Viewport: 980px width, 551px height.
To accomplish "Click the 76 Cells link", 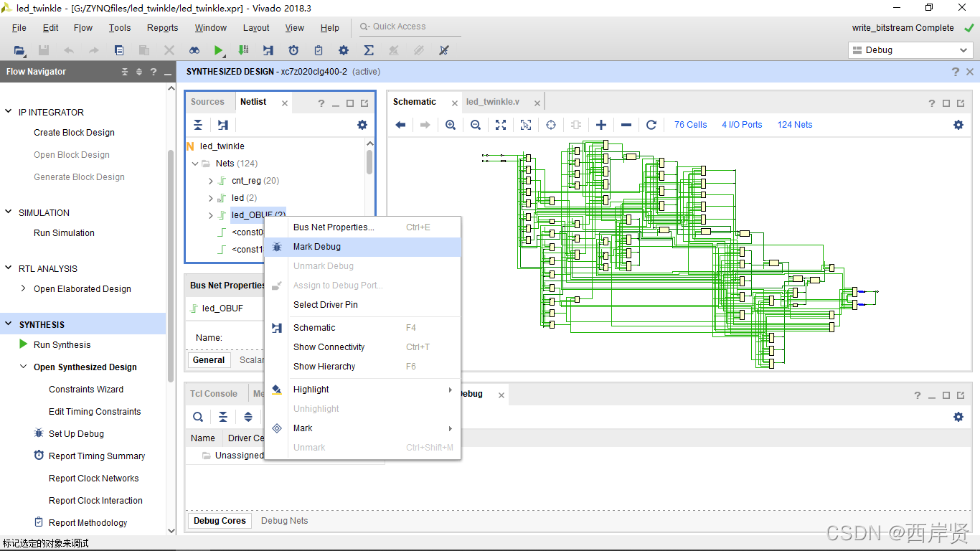I will (691, 125).
